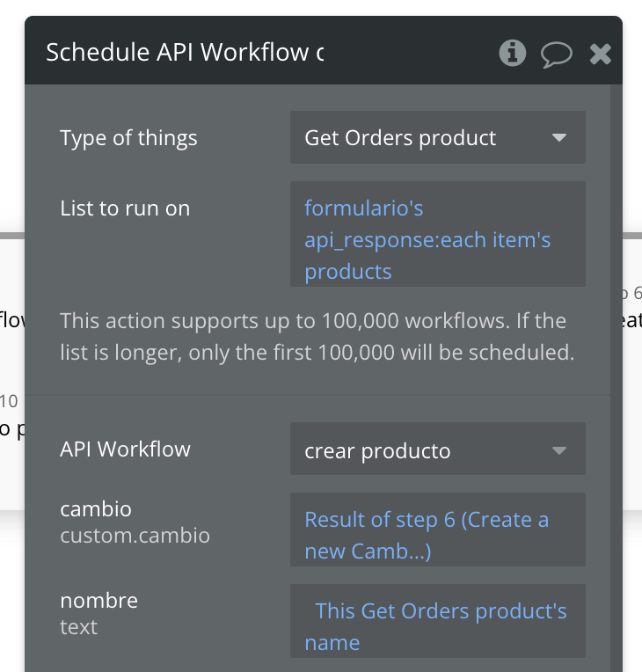Image resolution: width=642 pixels, height=672 pixels.
Task: Open the 'Get Orders product' type dropdown
Action: [437, 138]
